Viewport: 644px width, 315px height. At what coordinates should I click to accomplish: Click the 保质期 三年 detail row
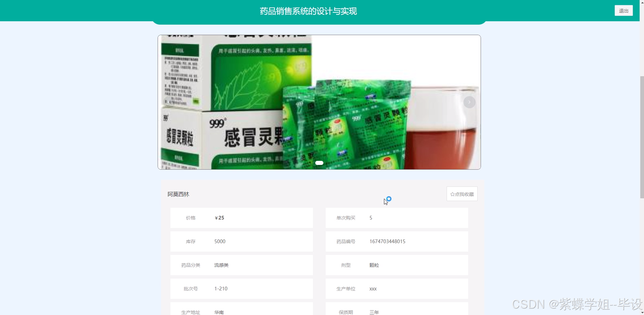coord(397,312)
